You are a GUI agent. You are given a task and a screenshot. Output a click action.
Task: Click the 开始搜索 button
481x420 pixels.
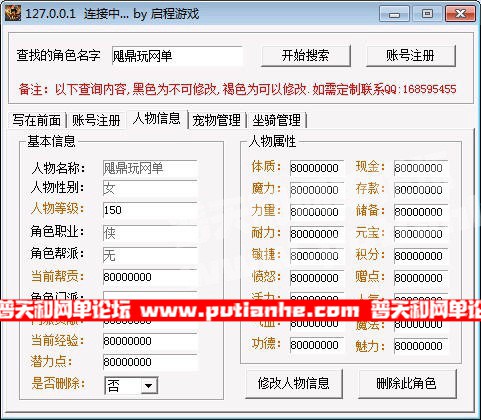(x=306, y=56)
